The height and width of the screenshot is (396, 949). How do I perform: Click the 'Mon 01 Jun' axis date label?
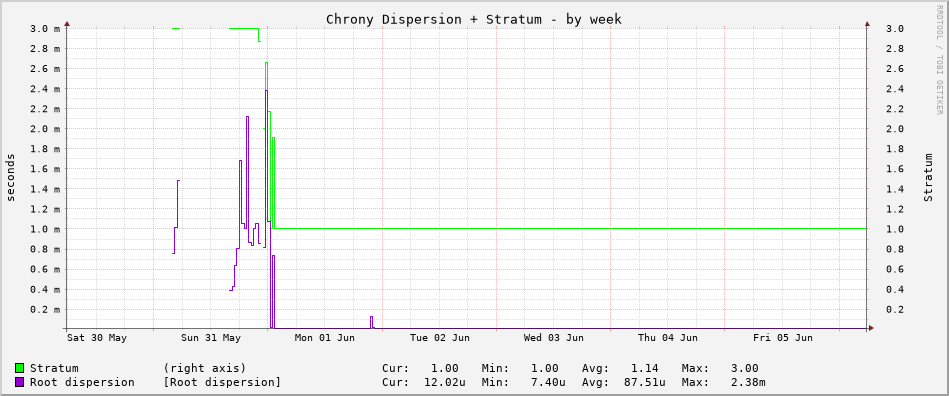point(324,338)
